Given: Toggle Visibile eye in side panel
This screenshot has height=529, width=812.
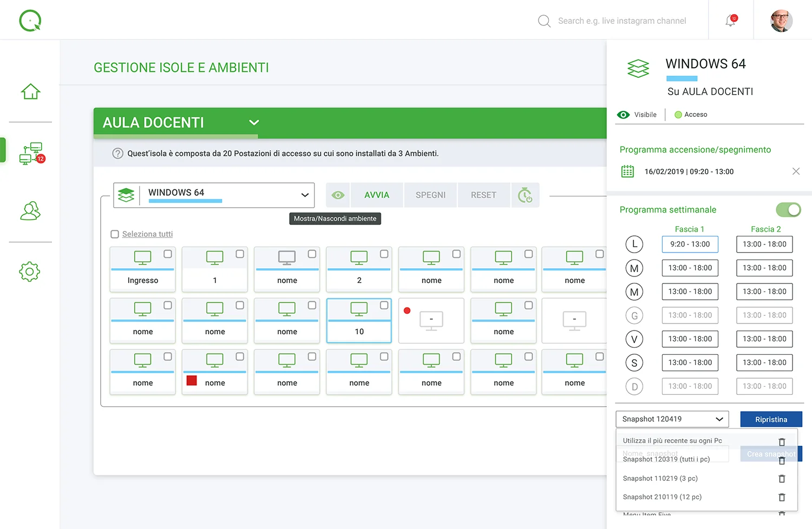Looking at the screenshot, I should (624, 115).
